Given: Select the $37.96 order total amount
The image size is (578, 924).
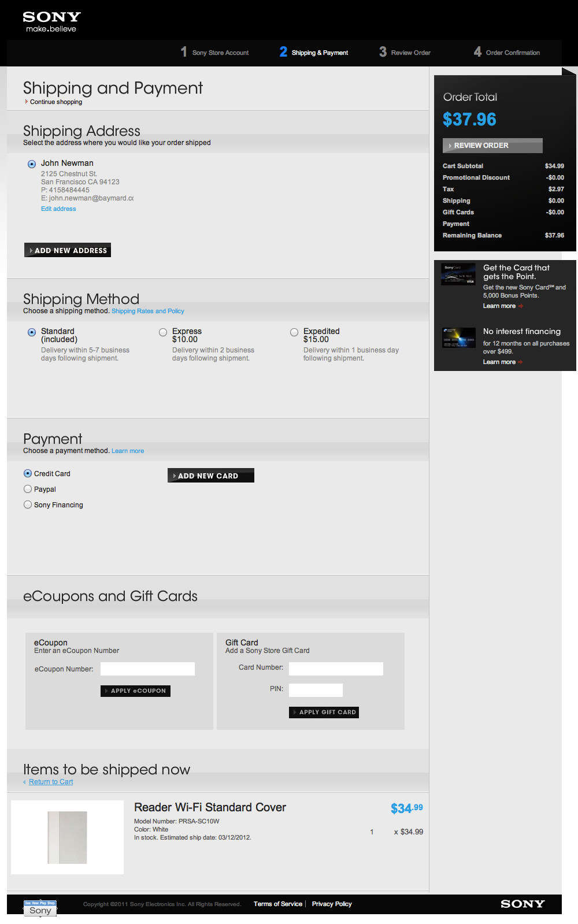Looking at the screenshot, I should (x=469, y=119).
